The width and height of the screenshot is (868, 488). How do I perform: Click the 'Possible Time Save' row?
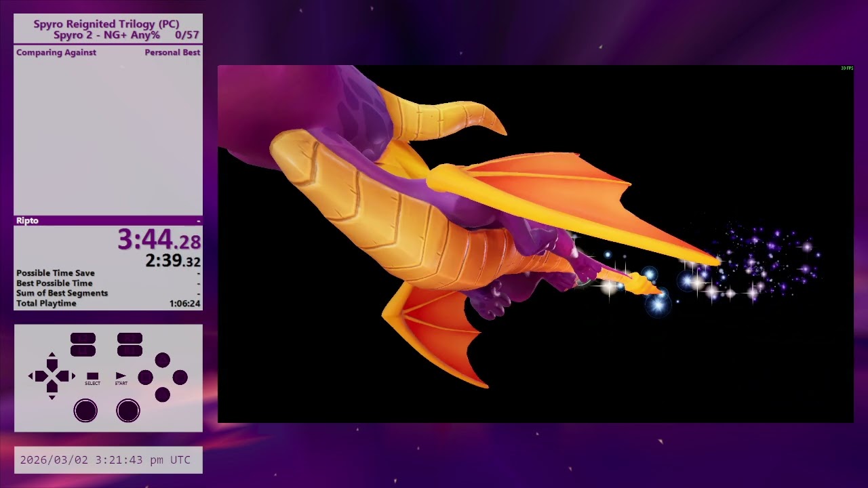point(108,273)
